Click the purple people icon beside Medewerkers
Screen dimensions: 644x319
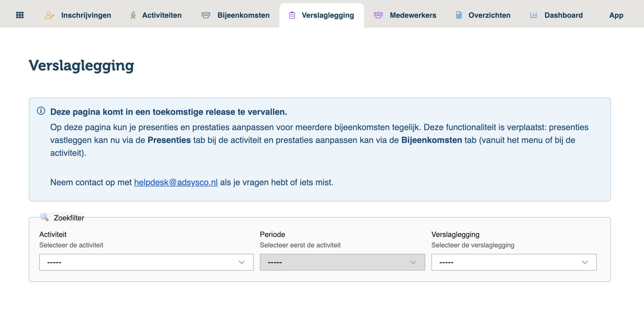pyautogui.click(x=378, y=15)
